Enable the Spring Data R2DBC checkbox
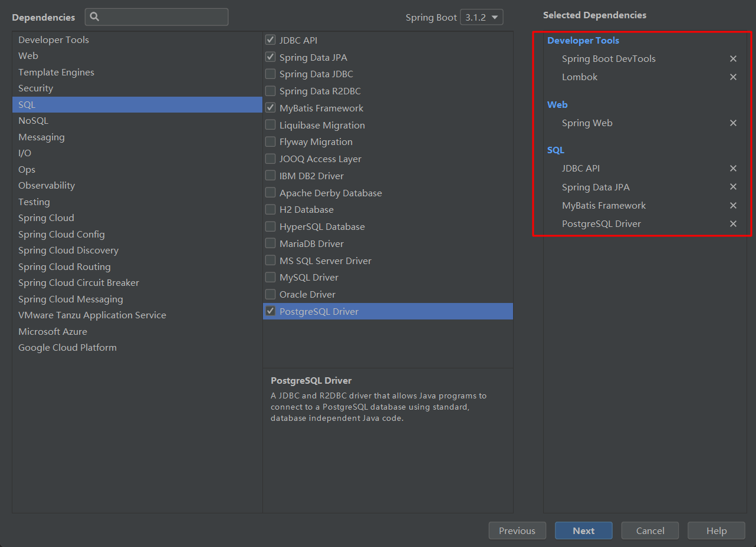Viewport: 756px width, 547px height. pos(270,91)
